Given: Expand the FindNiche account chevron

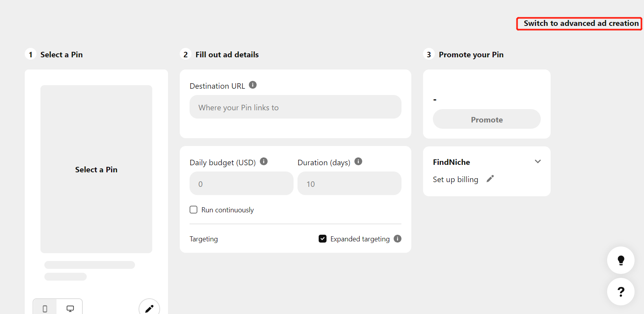Looking at the screenshot, I should tap(538, 162).
